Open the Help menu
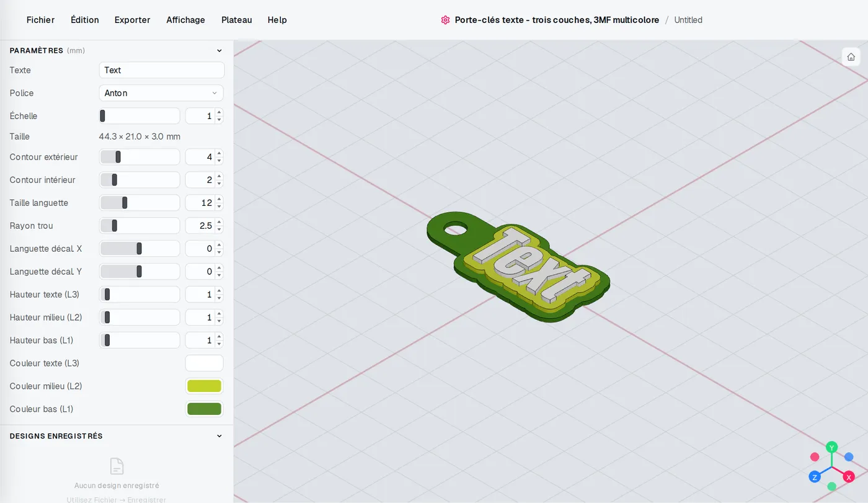The image size is (868, 503). click(x=277, y=20)
